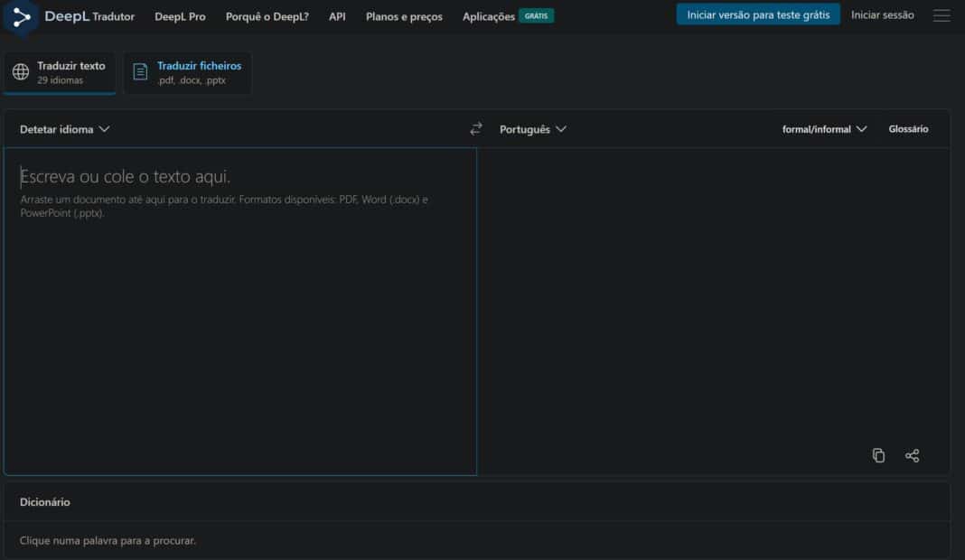Expand the formal/informal tone dropdown
The width and height of the screenshot is (965, 560).
824,129
